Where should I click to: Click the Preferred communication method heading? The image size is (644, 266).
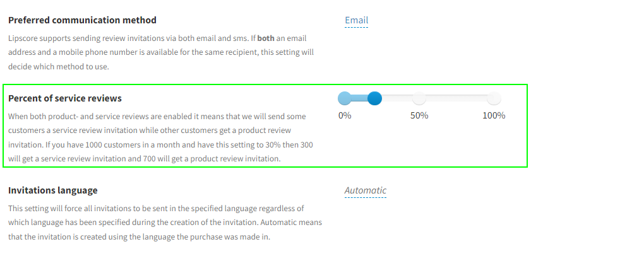pyautogui.click(x=82, y=20)
